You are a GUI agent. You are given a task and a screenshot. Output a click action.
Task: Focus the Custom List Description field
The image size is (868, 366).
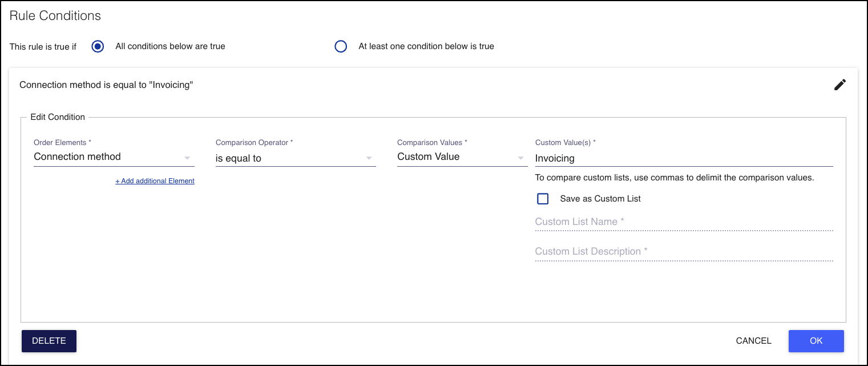(x=683, y=252)
